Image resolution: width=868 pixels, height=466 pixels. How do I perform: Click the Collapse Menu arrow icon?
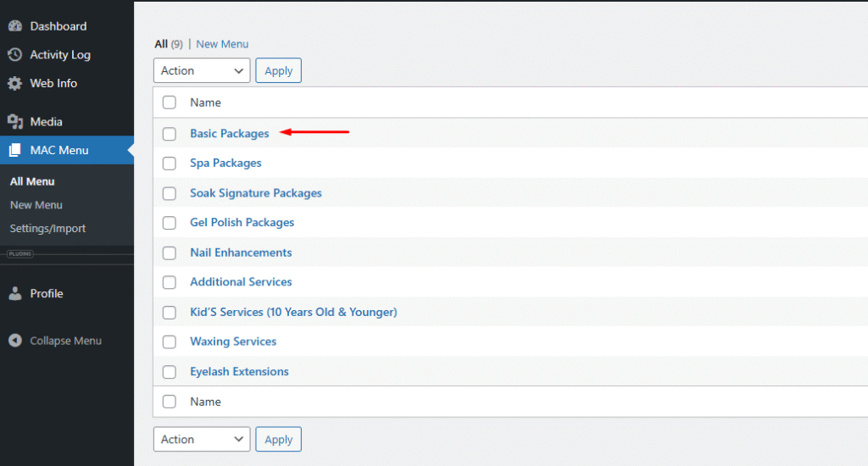(15, 341)
